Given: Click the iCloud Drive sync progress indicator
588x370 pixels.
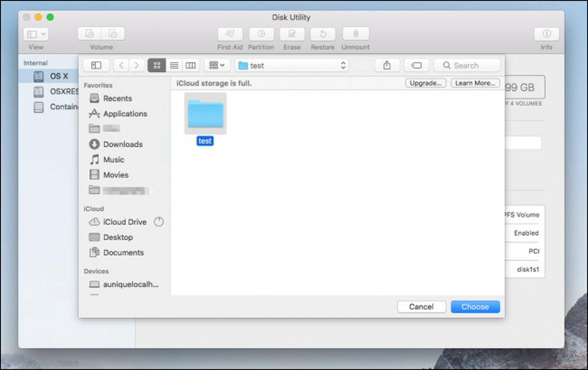Looking at the screenshot, I should pos(159,222).
